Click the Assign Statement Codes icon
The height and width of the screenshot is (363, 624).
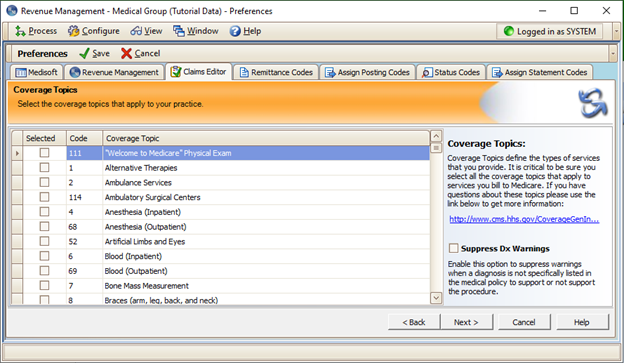pos(497,72)
